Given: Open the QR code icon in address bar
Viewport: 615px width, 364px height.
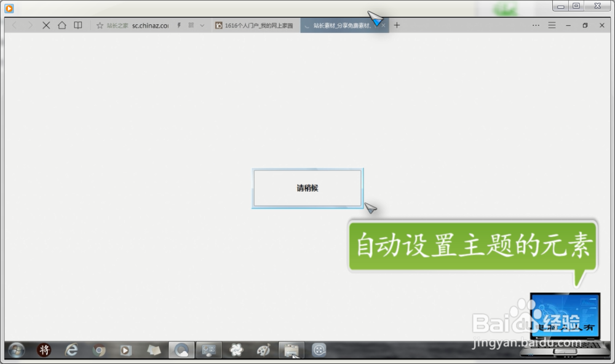Looking at the screenshot, I should coord(191,25).
